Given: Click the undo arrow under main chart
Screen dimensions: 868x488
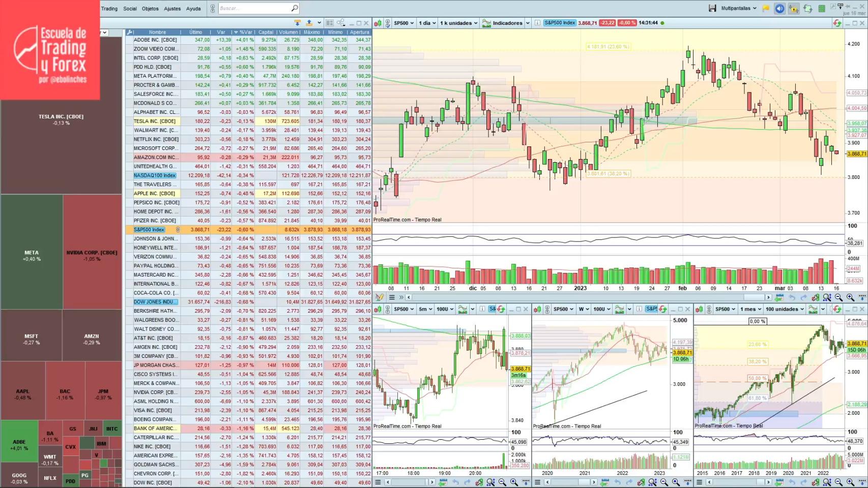Looking at the screenshot, I should pyautogui.click(x=792, y=297).
